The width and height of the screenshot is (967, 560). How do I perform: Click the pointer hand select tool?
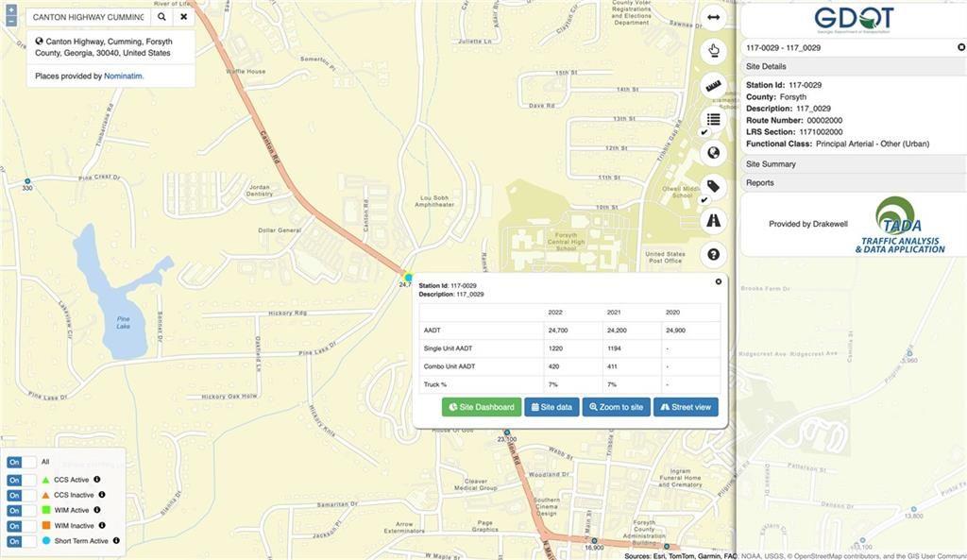pos(713,51)
